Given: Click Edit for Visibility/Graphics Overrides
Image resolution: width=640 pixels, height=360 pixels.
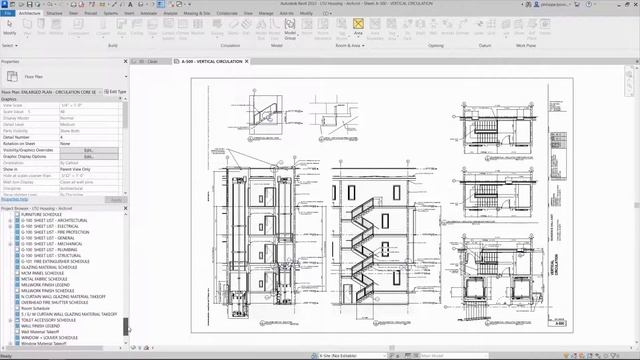Looking at the screenshot, I should [x=89, y=150].
